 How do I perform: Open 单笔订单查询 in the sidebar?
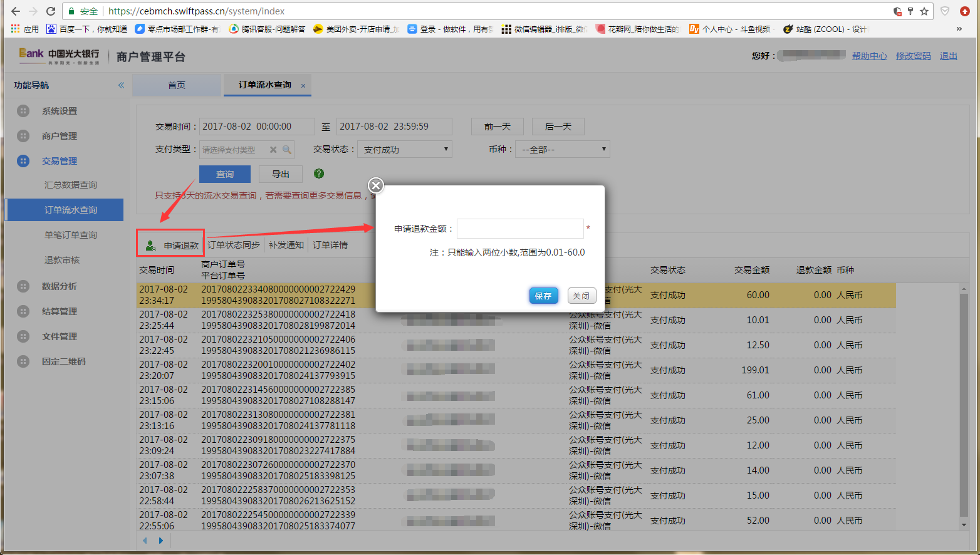(x=71, y=235)
